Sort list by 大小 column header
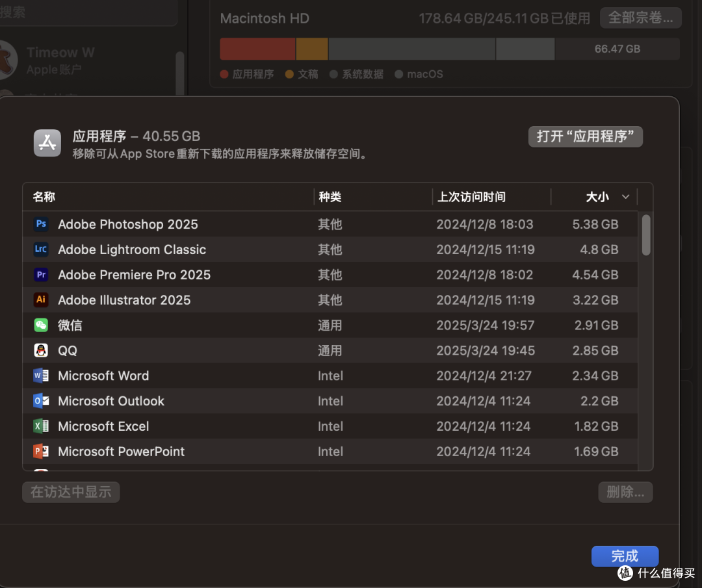The height and width of the screenshot is (588, 702). click(597, 197)
